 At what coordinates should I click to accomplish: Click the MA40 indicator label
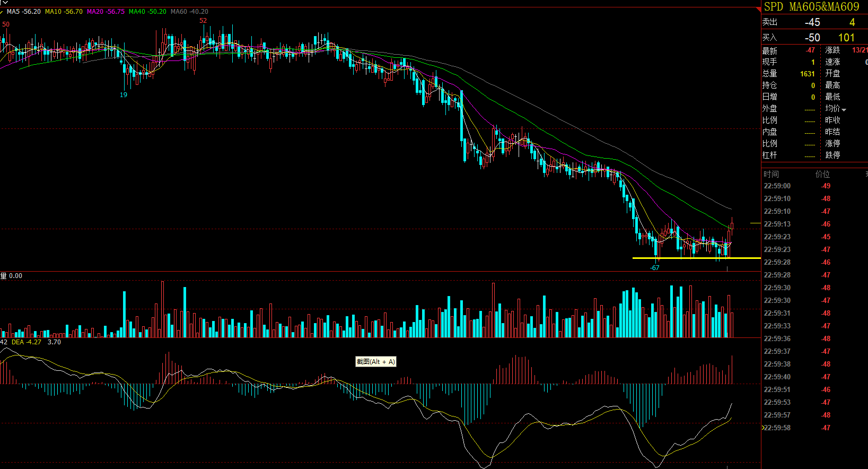[147, 12]
